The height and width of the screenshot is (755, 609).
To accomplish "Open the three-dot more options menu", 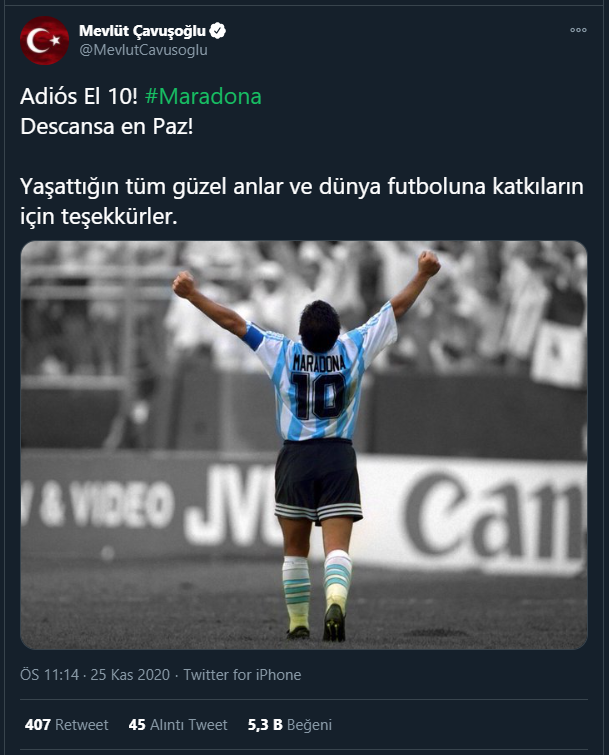I will click(x=578, y=30).
